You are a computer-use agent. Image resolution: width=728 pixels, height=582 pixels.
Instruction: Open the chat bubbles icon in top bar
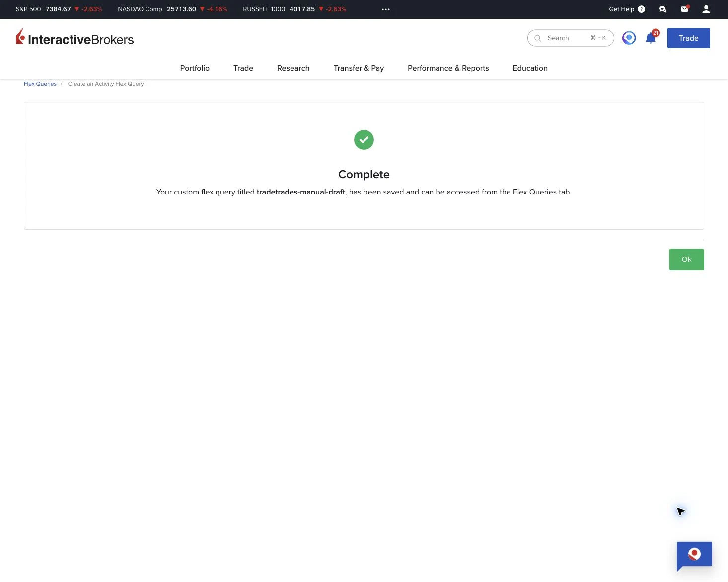[x=663, y=9]
